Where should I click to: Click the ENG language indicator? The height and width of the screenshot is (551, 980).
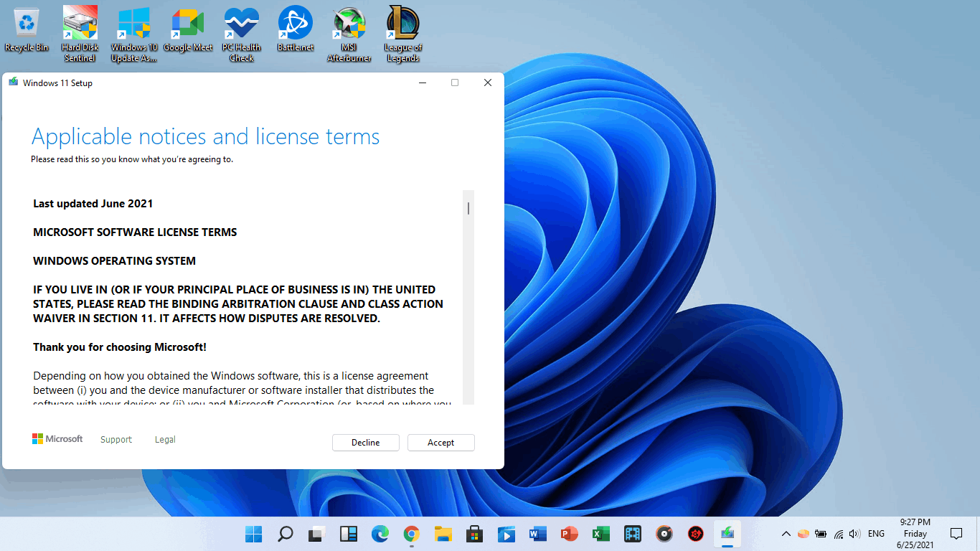point(876,534)
